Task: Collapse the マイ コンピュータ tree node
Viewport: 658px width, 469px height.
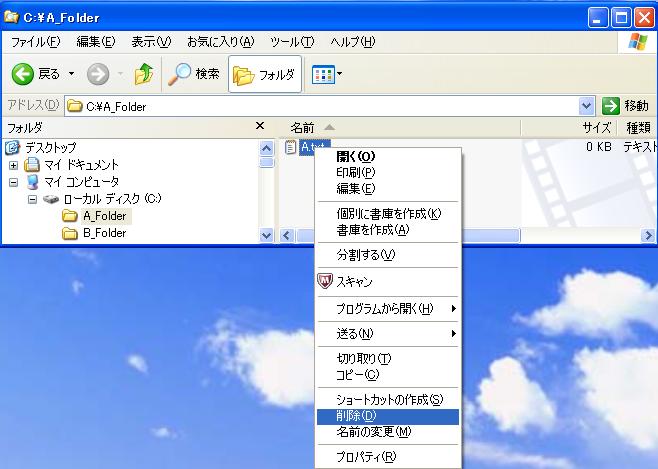Action: coord(13,182)
